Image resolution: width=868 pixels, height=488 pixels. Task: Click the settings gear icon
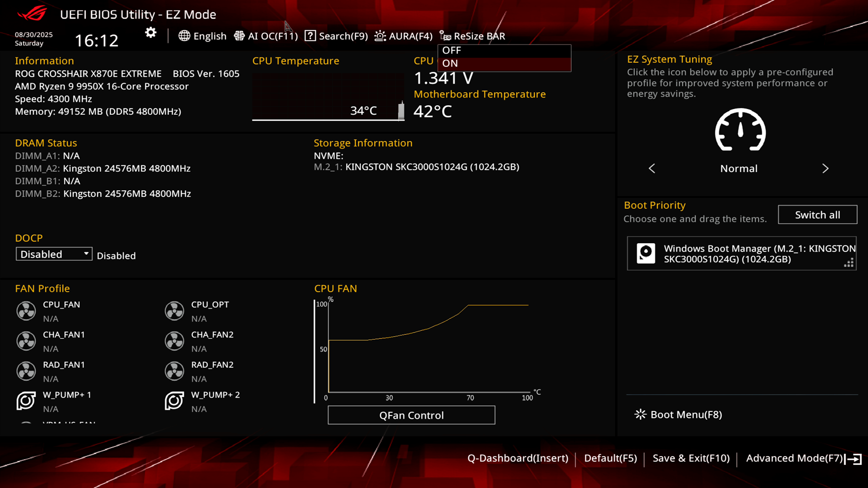point(151,33)
